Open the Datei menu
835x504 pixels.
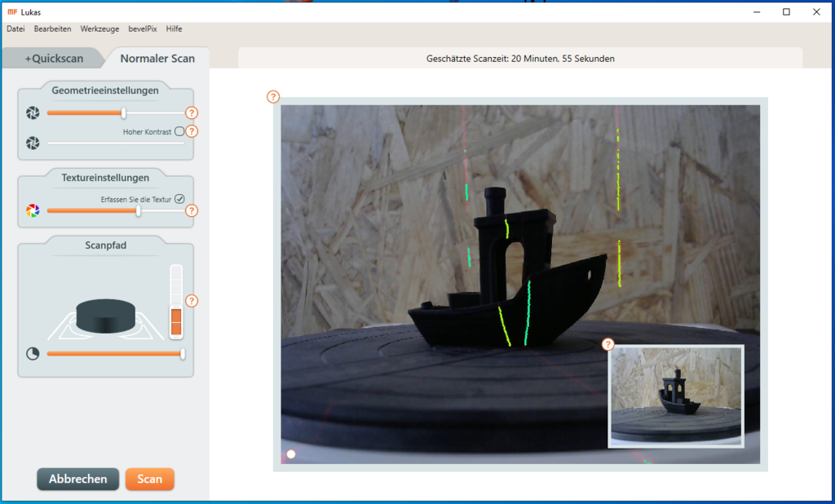[15, 29]
